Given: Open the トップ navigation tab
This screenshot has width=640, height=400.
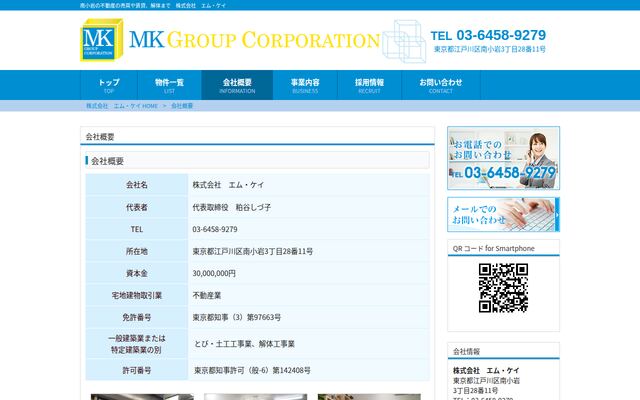Looking at the screenshot, I should point(109,85).
